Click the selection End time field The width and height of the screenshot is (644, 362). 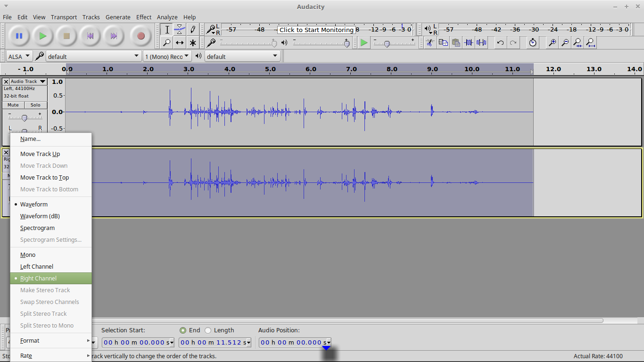(215, 343)
